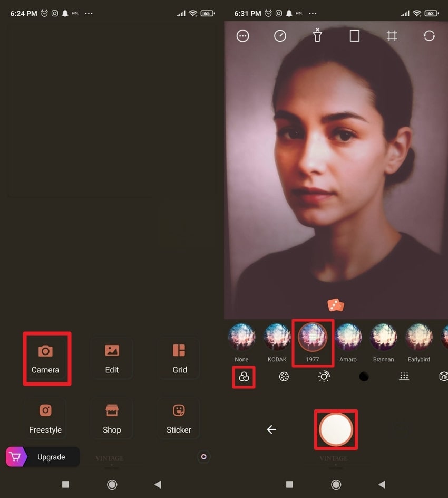Tap Android recent apps square on left screen

(65, 484)
